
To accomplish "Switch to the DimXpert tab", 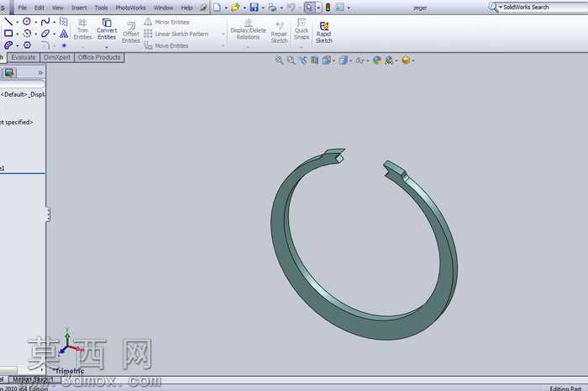I will (57, 57).
